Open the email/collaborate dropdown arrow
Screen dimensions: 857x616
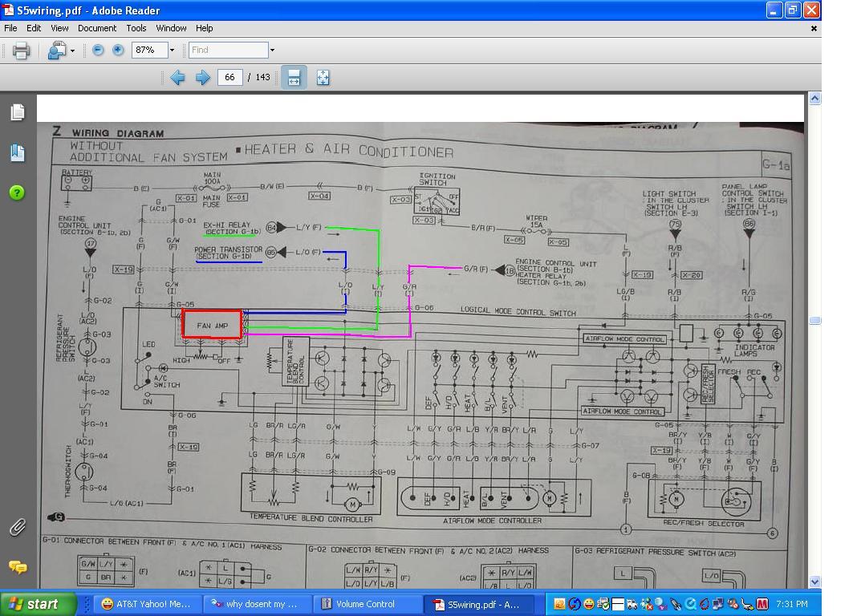click(73, 51)
